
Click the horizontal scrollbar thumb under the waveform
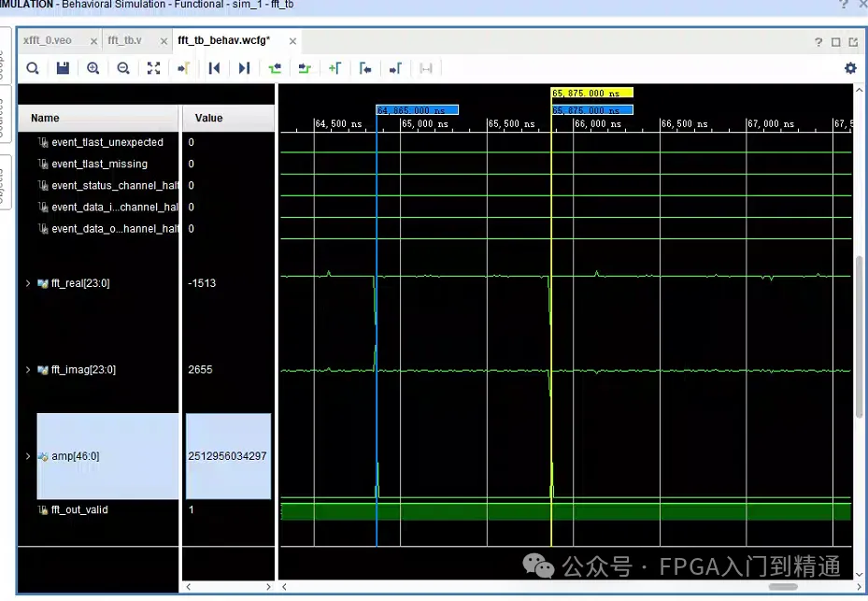(x=783, y=587)
